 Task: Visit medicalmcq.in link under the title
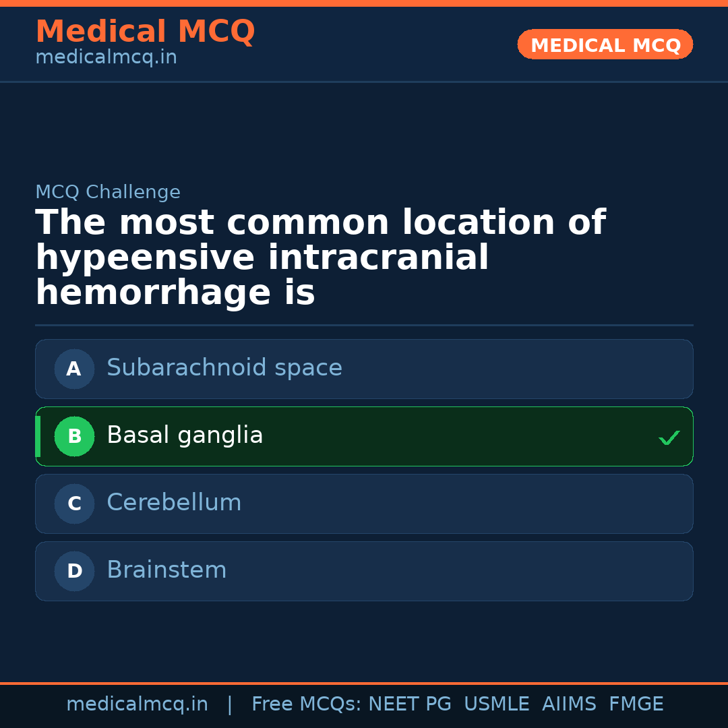106,58
